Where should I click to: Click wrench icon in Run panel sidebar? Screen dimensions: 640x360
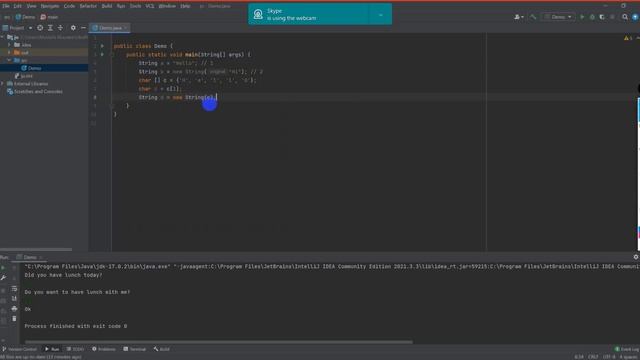coord(3,278)
